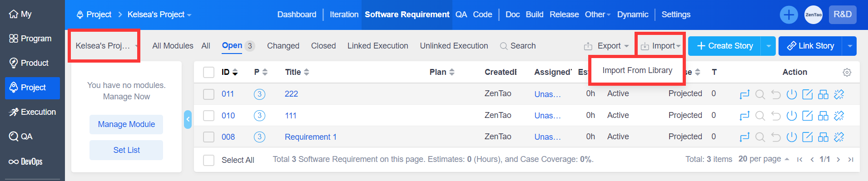This screenshot has height=181, width=868.
Task: Expand the Export dropdown
Action: pyautogui.click(x=606, y=46)
